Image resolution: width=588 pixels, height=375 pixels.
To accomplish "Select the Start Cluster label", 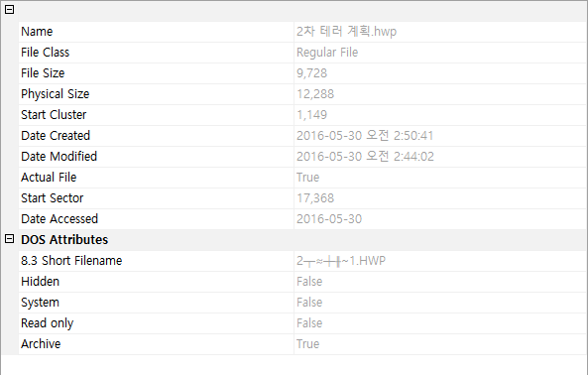I will (54, 115).
